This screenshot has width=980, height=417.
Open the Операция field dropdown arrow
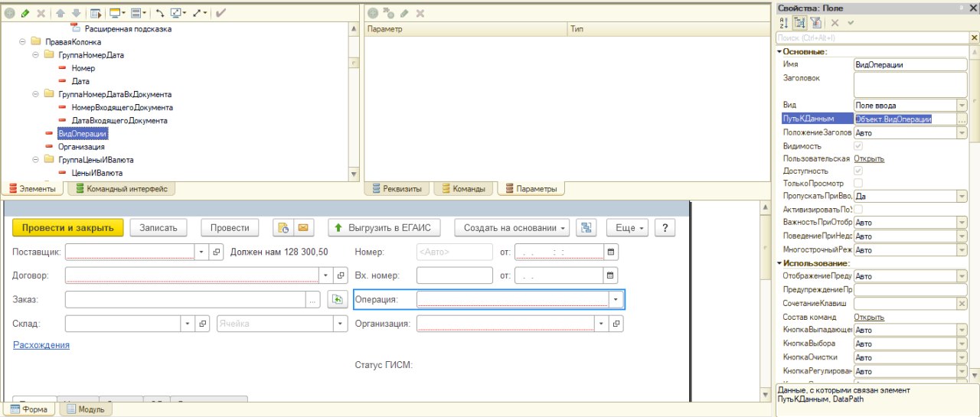click(616, 300)
